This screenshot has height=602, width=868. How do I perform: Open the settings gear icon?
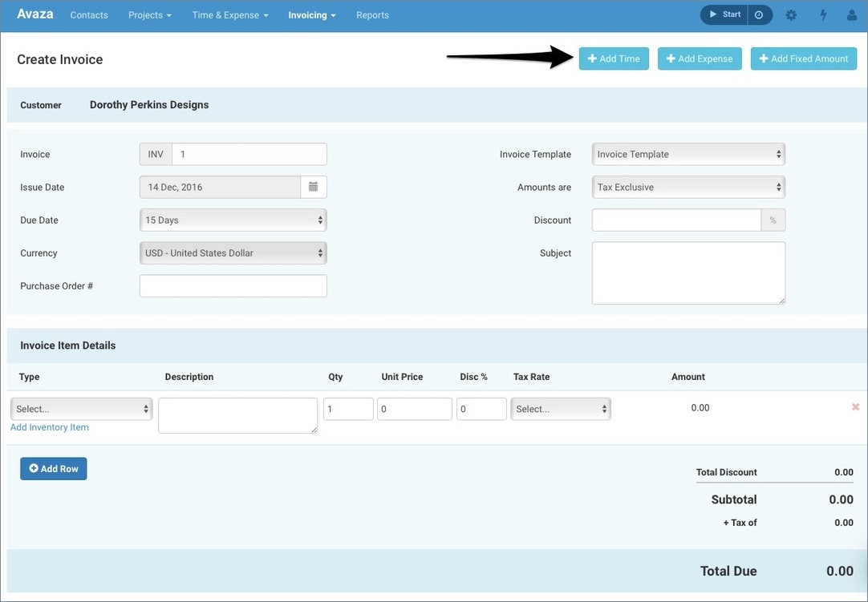(791, 14)
